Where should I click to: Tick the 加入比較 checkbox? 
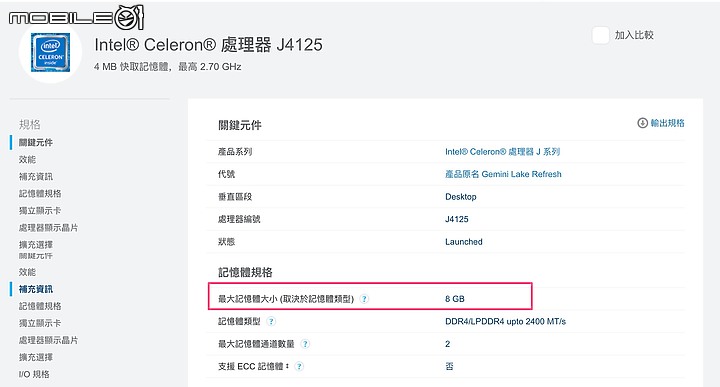click(x=601, y=35)
